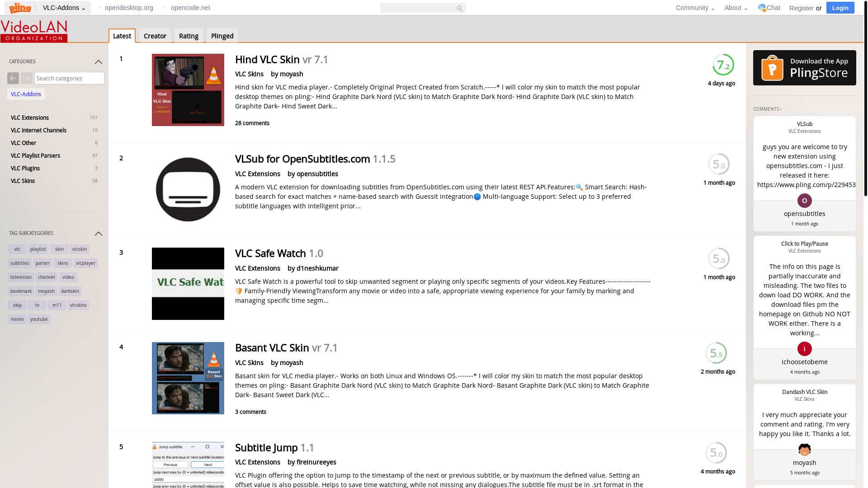Click VLC Safe Watch 5.0 rating circle
The height and width of the screenshot is (488, 868).
click(x=719, y=259)
